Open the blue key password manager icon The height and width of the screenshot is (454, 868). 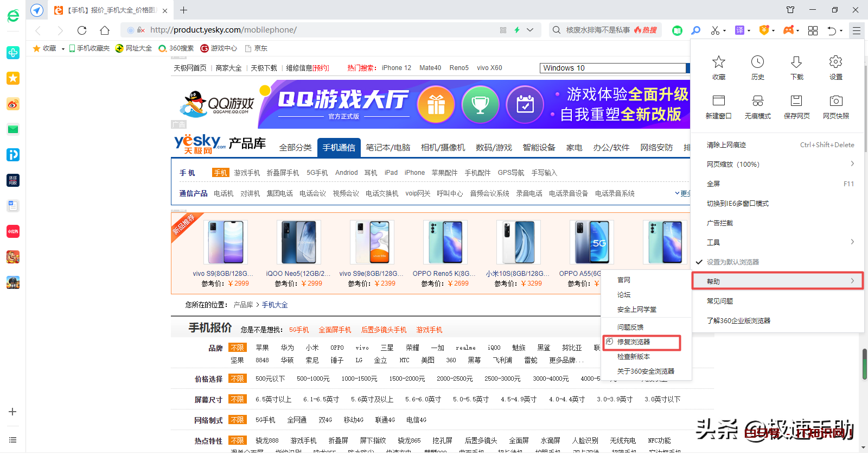(x=696, y=30)
